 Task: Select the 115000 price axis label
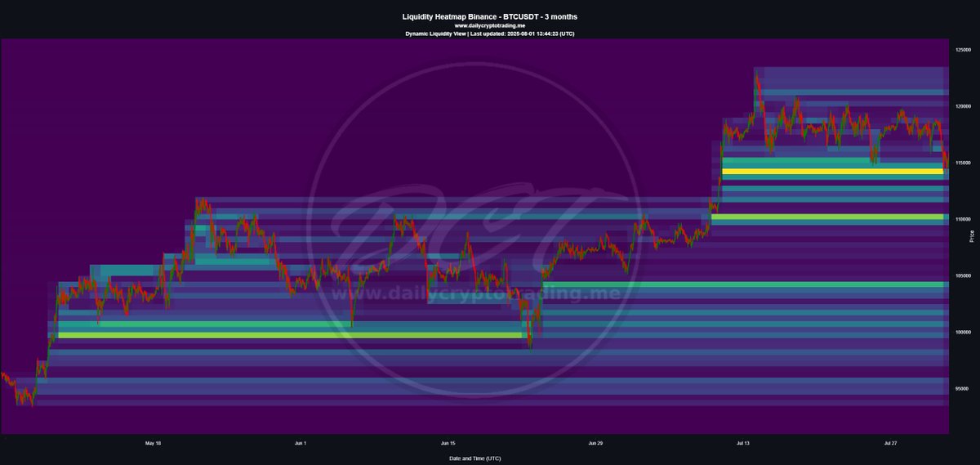[964, 163]
